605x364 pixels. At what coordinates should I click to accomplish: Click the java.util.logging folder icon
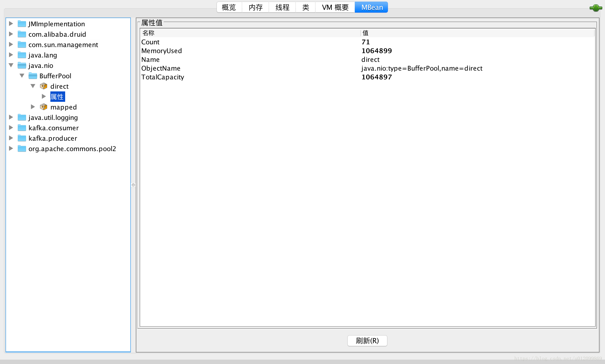[x=22, y=117]
